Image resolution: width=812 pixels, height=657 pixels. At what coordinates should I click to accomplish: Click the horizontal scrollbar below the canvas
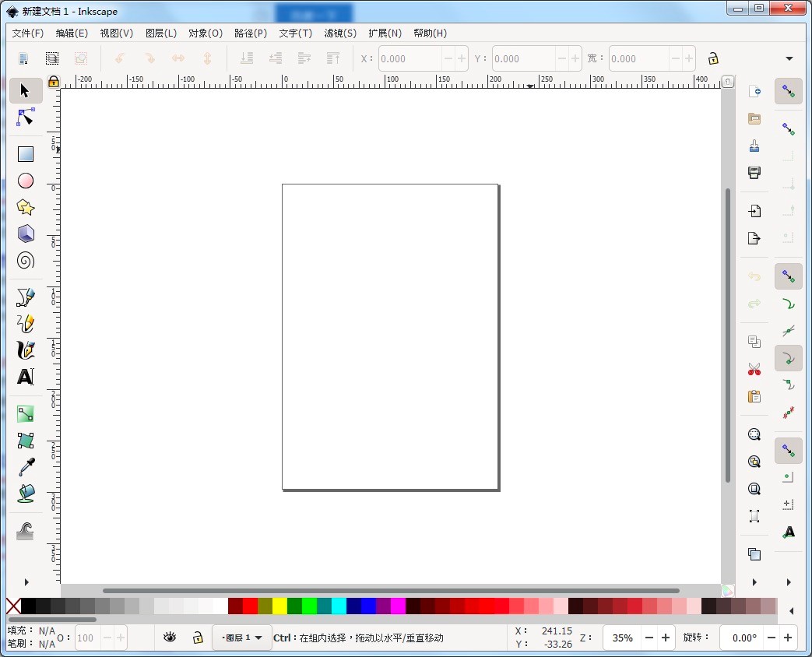389,591
